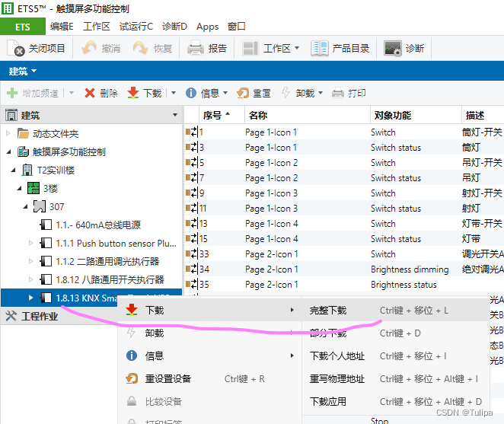The height and width of the screenshot is (424, 504).
Task: Click the context menu Info icon
Action: pyautogui.click(x=132, y=355)
